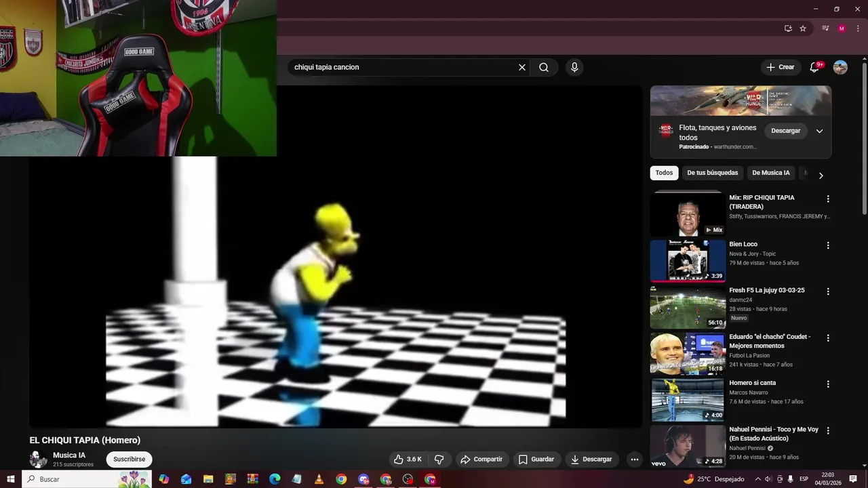Open Windows Start menu

[x=10, y=479]
